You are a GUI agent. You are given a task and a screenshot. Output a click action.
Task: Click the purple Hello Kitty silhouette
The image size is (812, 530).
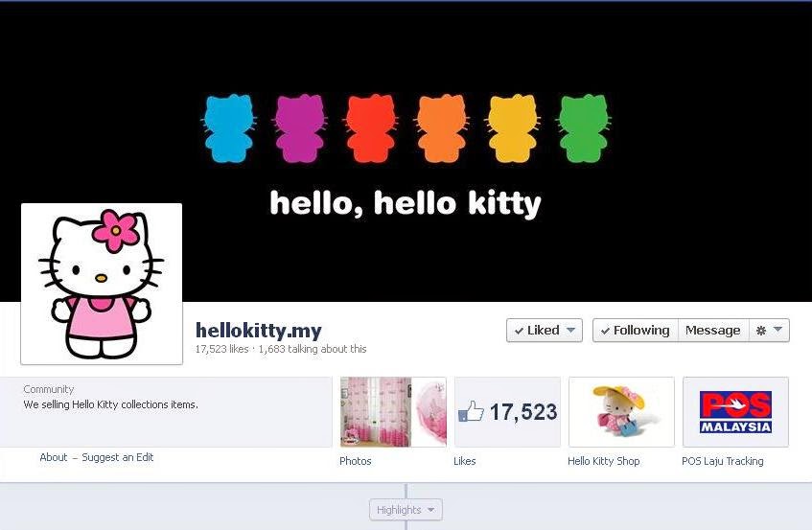click(299, 127)
